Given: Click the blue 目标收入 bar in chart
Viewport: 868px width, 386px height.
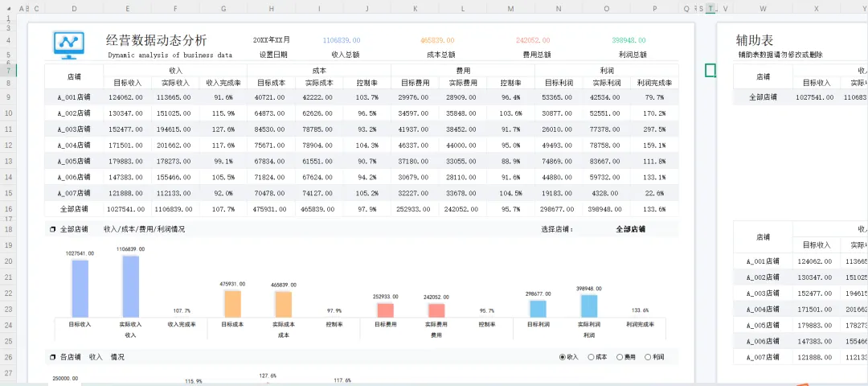Looking at the screenshot, I should [x=80, y=289].
